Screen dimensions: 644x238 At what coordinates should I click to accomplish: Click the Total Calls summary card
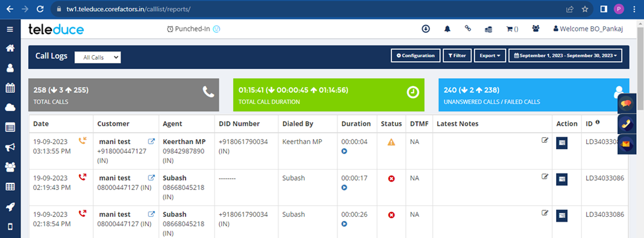pos(123,95)
